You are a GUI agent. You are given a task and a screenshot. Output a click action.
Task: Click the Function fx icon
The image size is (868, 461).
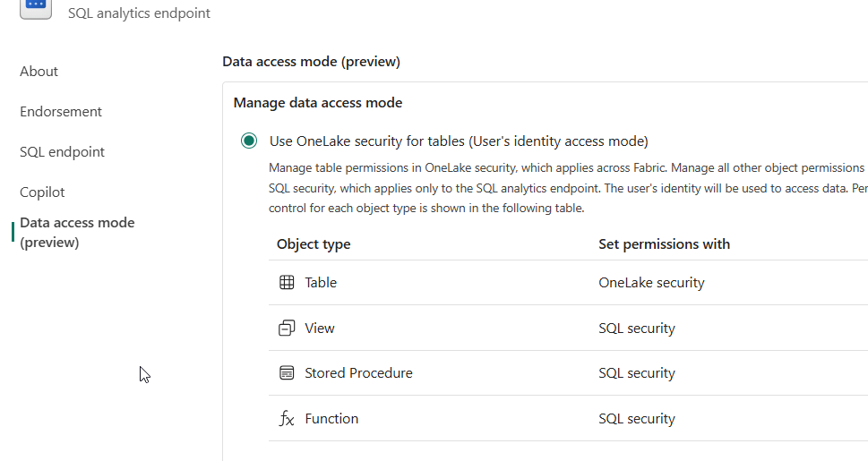[x=287, y=419]
